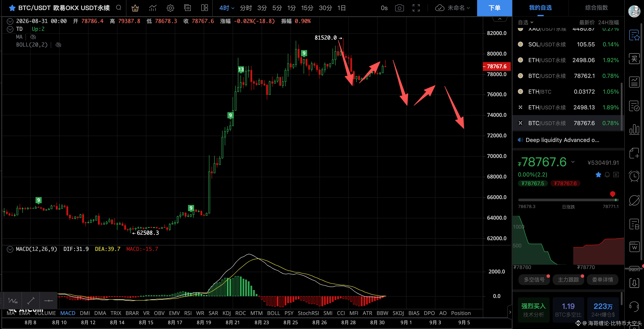Enter fullscreen chart mode
The height and width of the screenshot is (329, 644).
(x=416, y=8)
